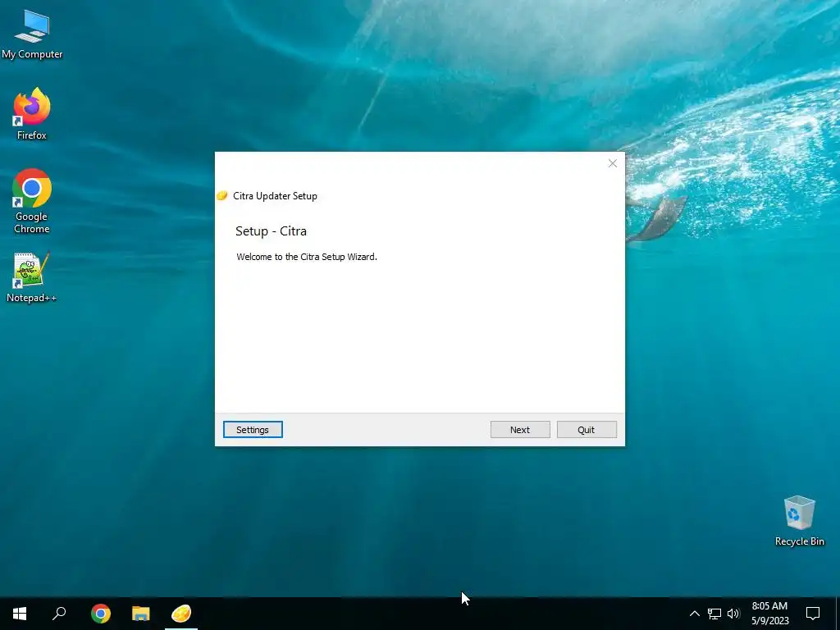Click the 'Setup - Citra' heading
The height and width of the screenshot is (630, 840).
pyautogui.click(x=271, y=231)
